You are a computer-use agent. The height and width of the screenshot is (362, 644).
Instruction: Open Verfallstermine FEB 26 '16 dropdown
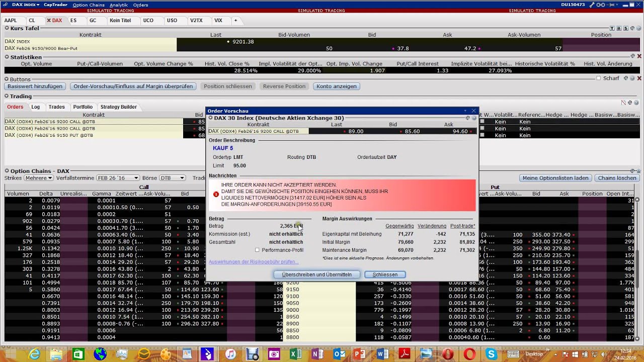(x=118, y=178)
